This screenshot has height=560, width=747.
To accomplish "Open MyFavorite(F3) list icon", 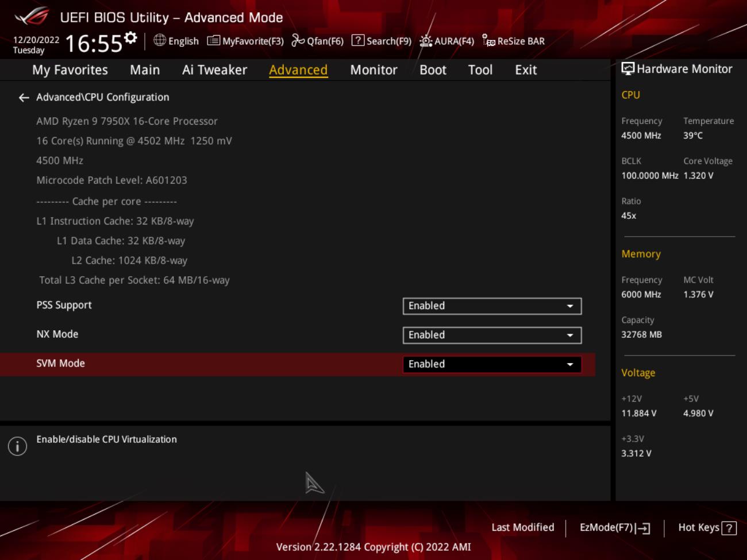I will 213,41.
